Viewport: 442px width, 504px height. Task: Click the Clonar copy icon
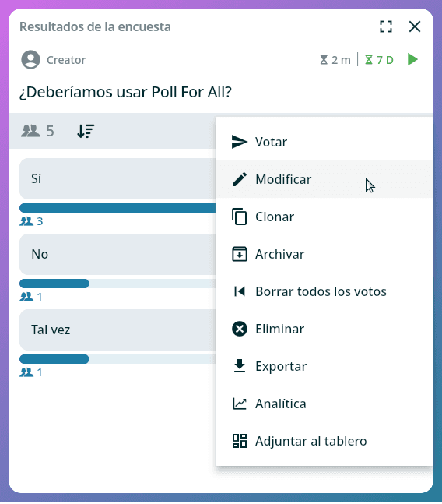239,217
